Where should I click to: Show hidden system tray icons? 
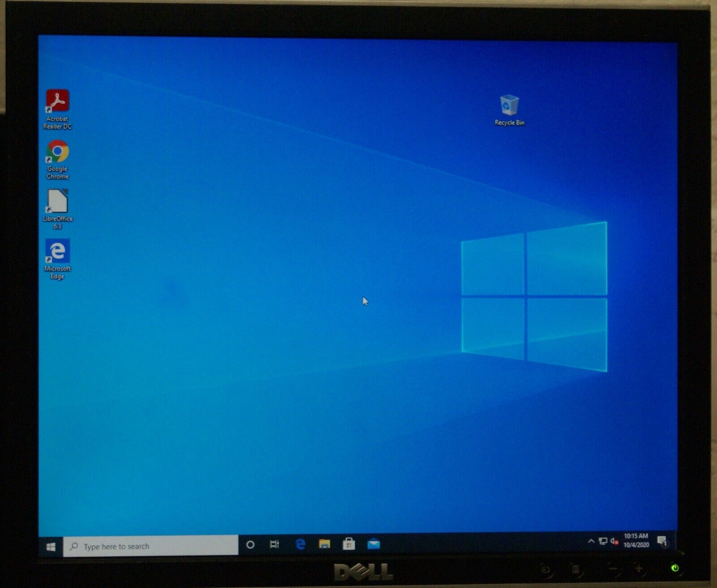pos(591,541)
